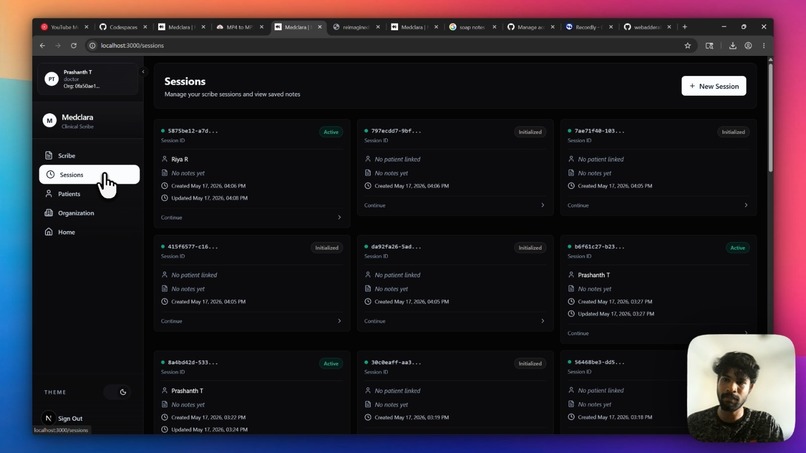Screen dimensions: 806x453
Task: Click the Organization building icon
Action: click(x=49, y=213)
